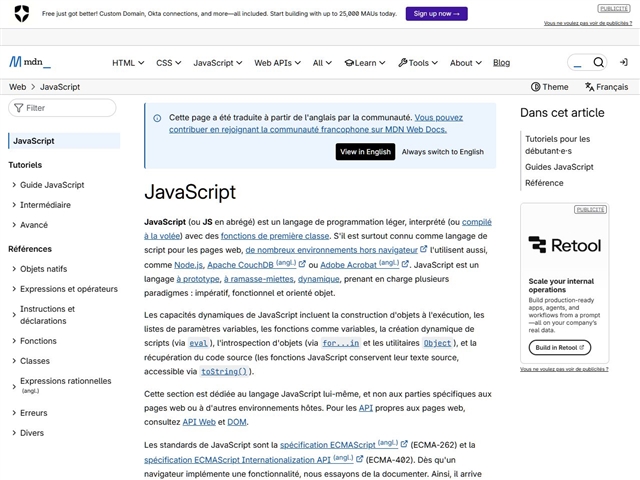Open the Node.js link
This screenshot has width=640, height=480.
[x=188, y=265]
